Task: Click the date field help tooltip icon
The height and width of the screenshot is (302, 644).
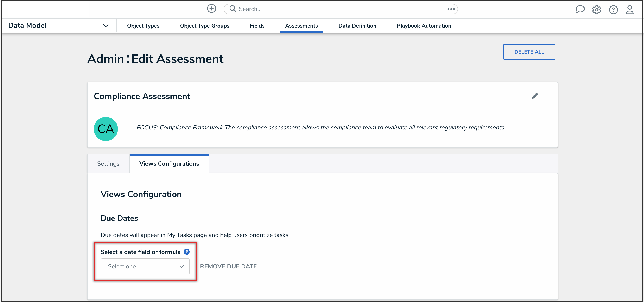Action: (187, 252)
